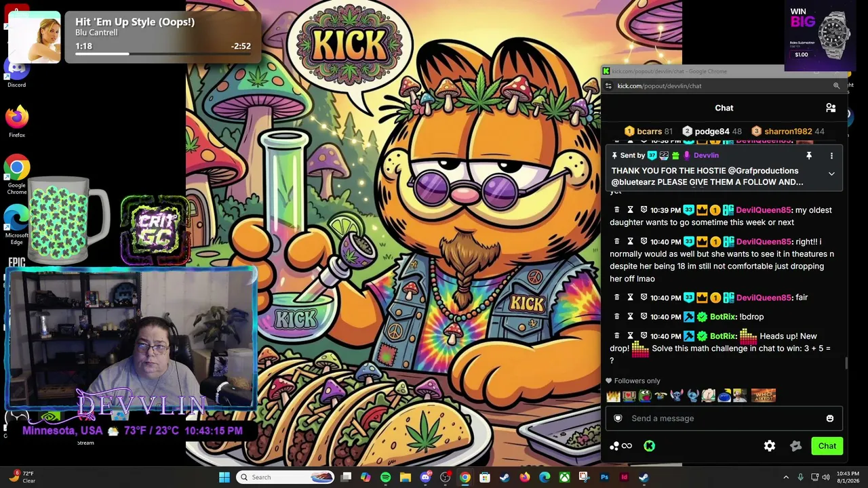Open Devvlin's name in pinned message
This screenshot has width=868, height=488.
pos(706,156)
